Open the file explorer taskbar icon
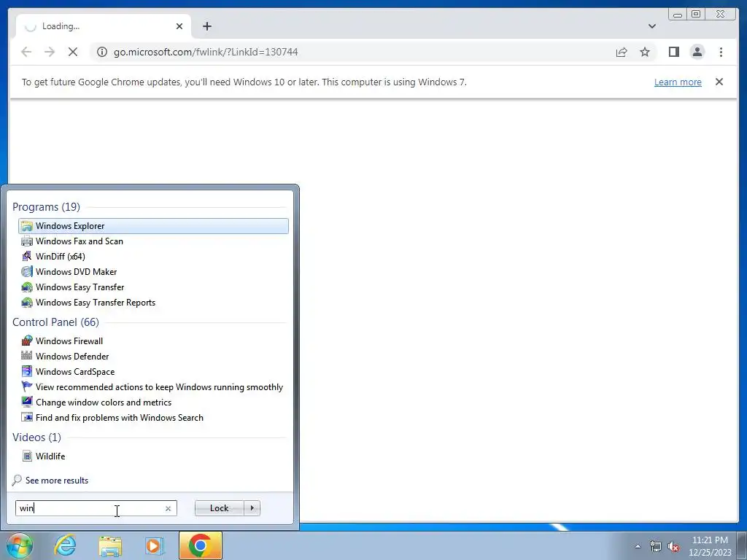This screenshot has height=560, width=747. [x=110, y=545]
